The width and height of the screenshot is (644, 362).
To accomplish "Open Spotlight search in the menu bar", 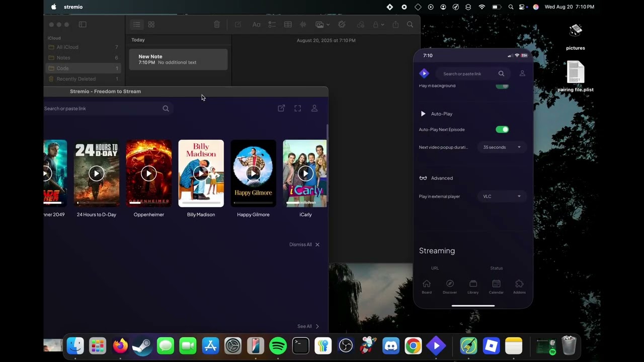I will click(511, 7).
